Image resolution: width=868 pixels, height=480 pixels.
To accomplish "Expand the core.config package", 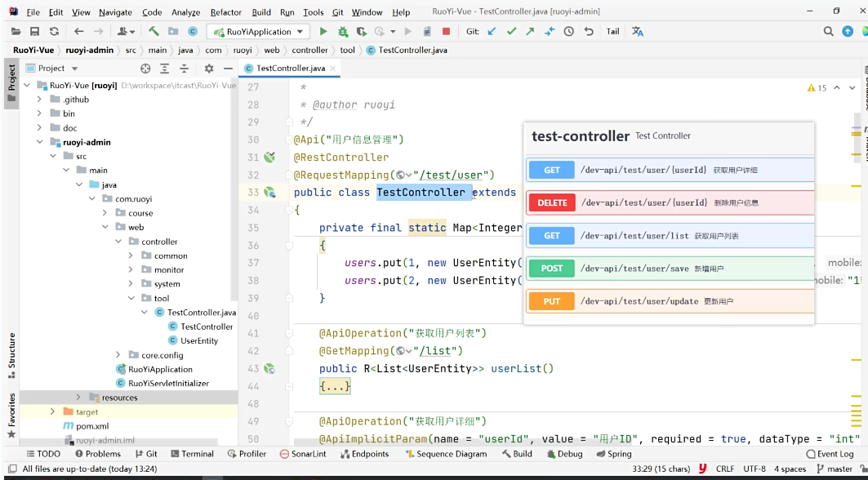I will click(x=118, y=354).
